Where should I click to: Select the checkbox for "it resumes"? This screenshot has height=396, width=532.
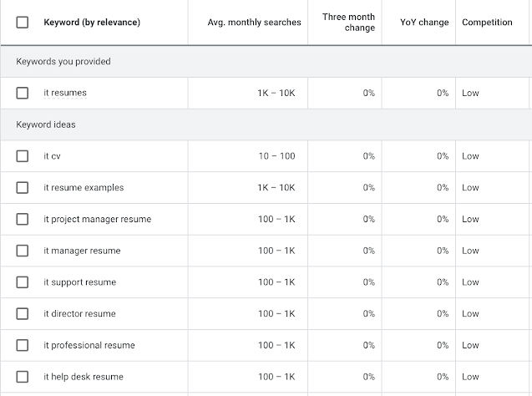point(23,93)
